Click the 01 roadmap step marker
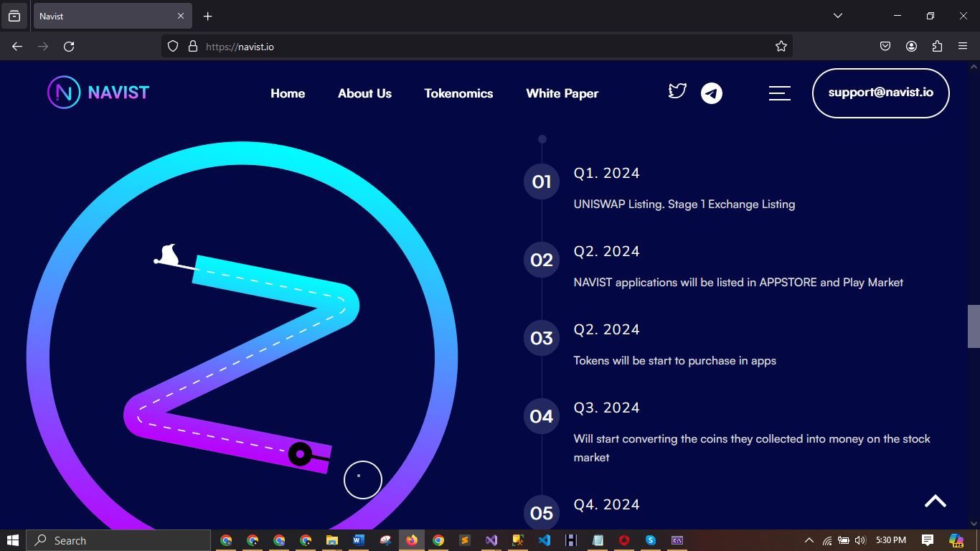Image resolution: width=980 pixels, height=551 pixels. point(542,182)
